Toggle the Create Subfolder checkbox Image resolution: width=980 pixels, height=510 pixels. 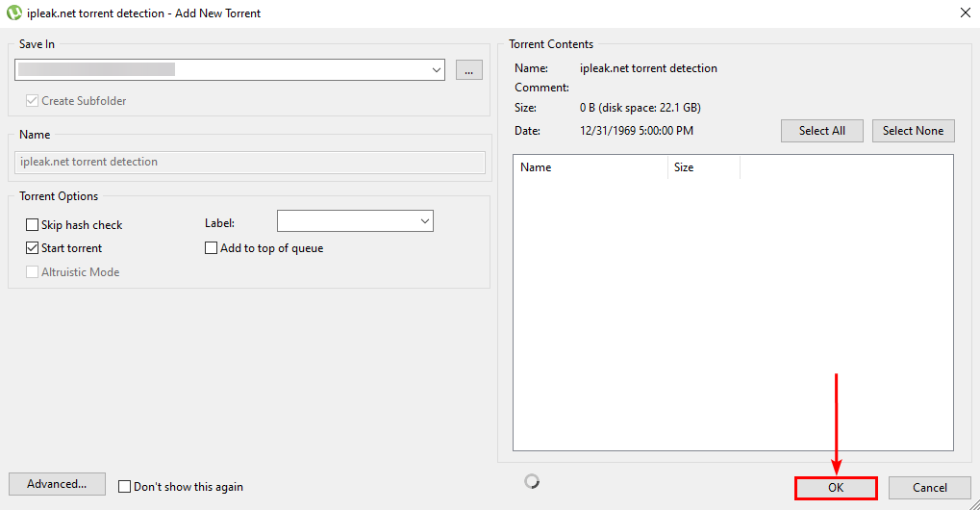click(x=33, y=101)
